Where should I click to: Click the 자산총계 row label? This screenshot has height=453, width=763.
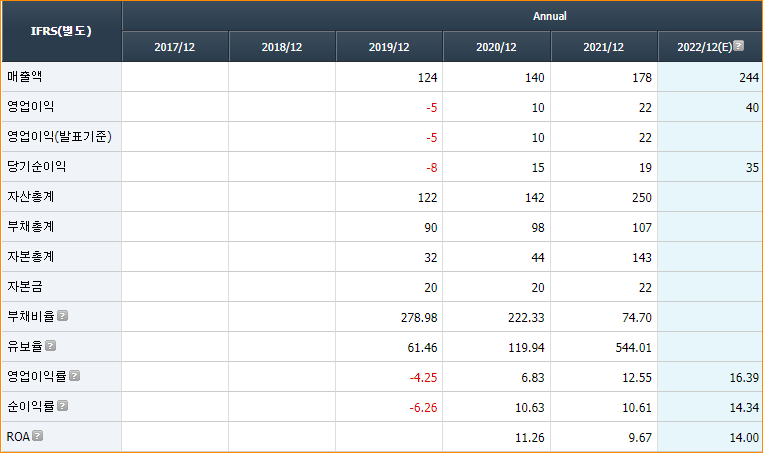(x=30, y=197)
